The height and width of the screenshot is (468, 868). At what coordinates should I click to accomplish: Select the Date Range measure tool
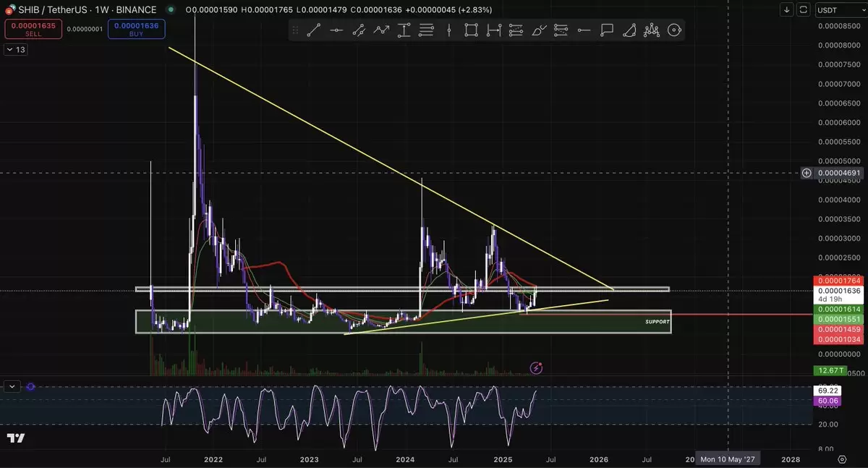click(x=494, y=30)
